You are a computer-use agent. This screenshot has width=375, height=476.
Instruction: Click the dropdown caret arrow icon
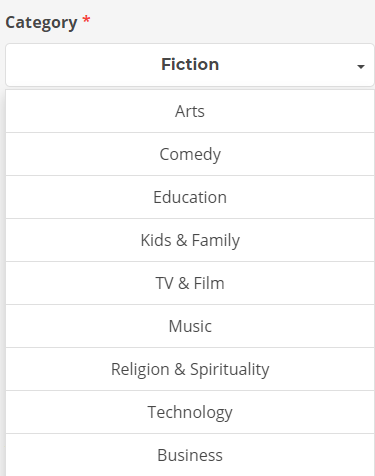(360, 67)
